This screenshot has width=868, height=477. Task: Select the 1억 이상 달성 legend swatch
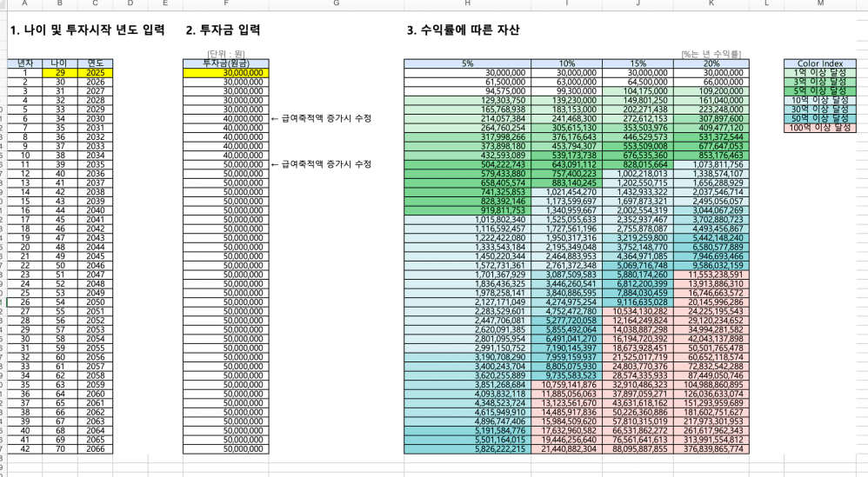tap(818, 73)
